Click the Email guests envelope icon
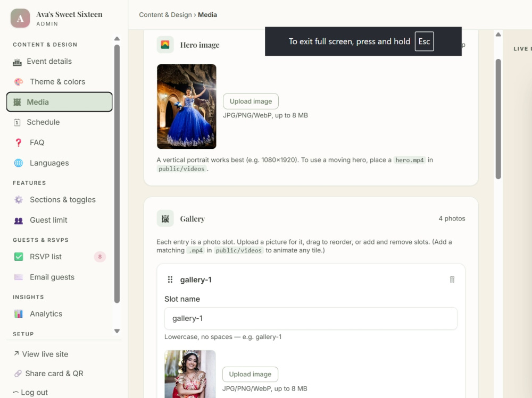The image size is (532, 398). (x=19, y=277)
